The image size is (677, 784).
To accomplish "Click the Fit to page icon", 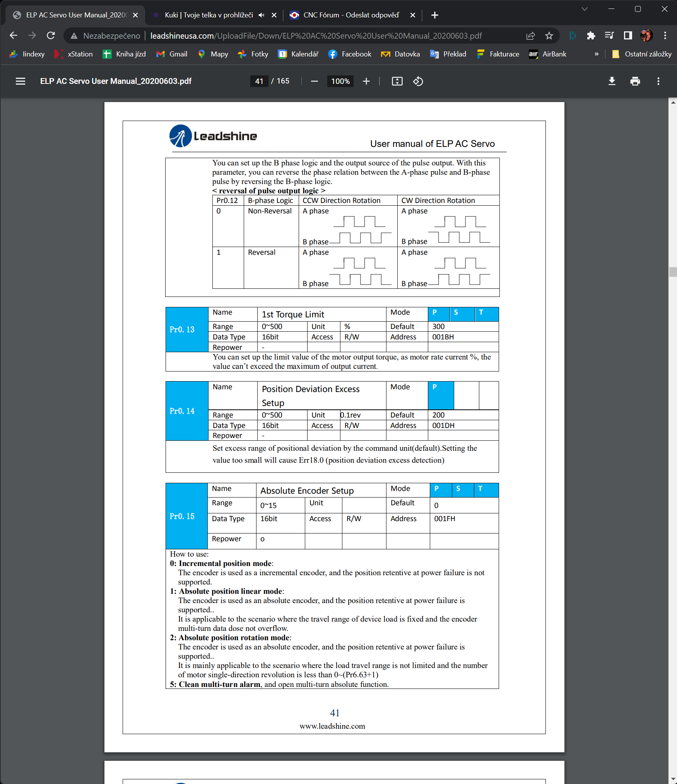I will click(x=397, y=81).
